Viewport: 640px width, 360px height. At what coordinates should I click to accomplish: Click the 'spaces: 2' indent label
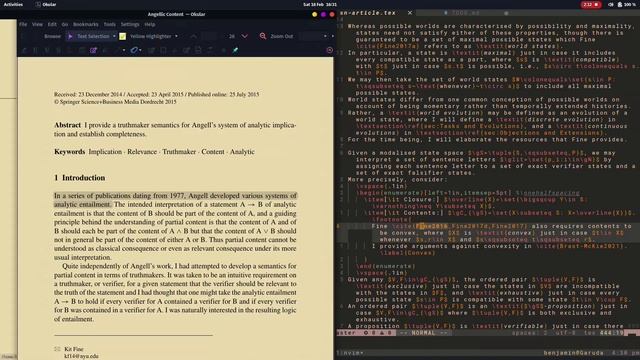pyautogui.click(x=529, y=333)
